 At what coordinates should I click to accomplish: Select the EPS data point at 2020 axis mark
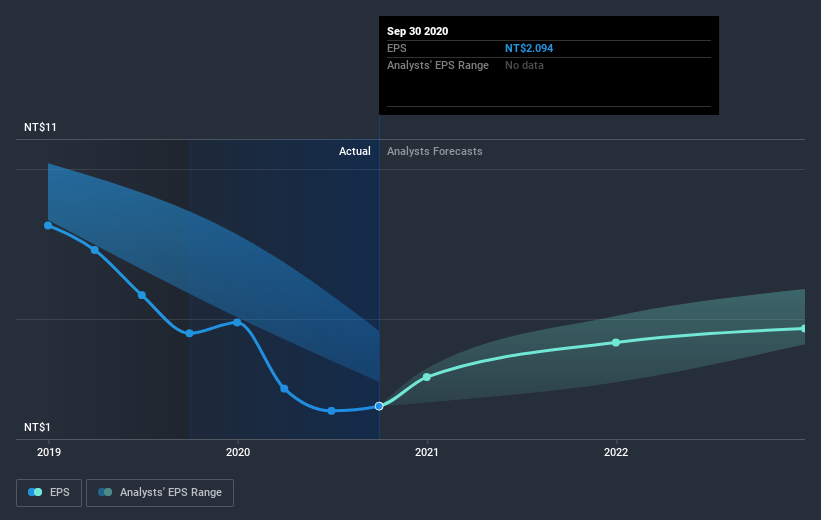(x=237, y=322)
